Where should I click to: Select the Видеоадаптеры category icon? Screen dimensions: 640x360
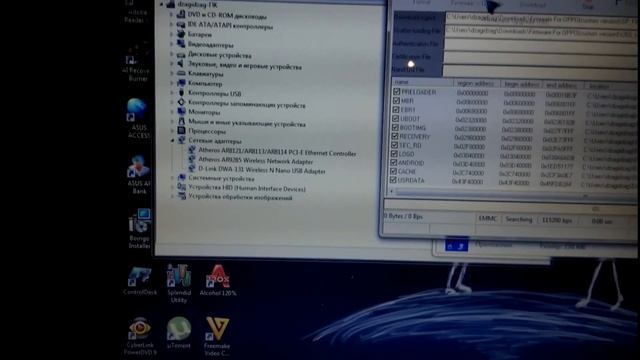point(181,44)
